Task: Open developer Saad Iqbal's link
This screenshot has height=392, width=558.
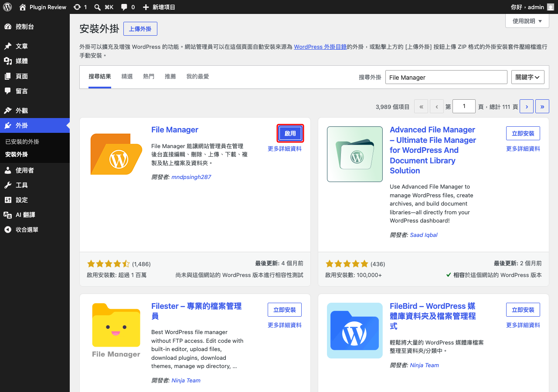Action: pos(424,235)
